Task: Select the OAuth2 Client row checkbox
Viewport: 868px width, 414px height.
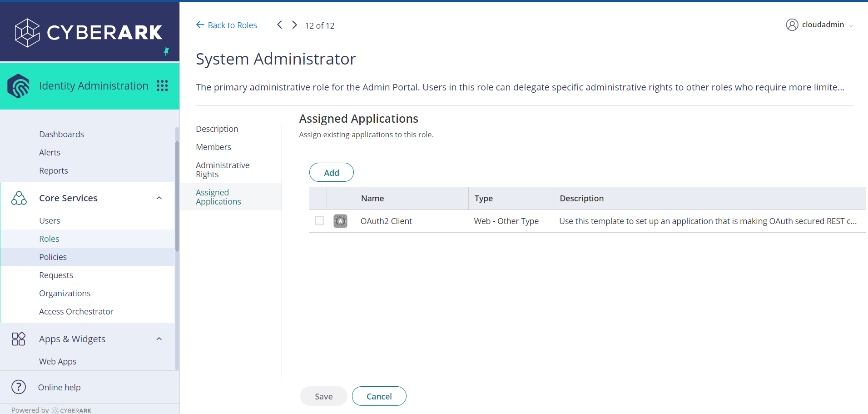Action: 319,220
